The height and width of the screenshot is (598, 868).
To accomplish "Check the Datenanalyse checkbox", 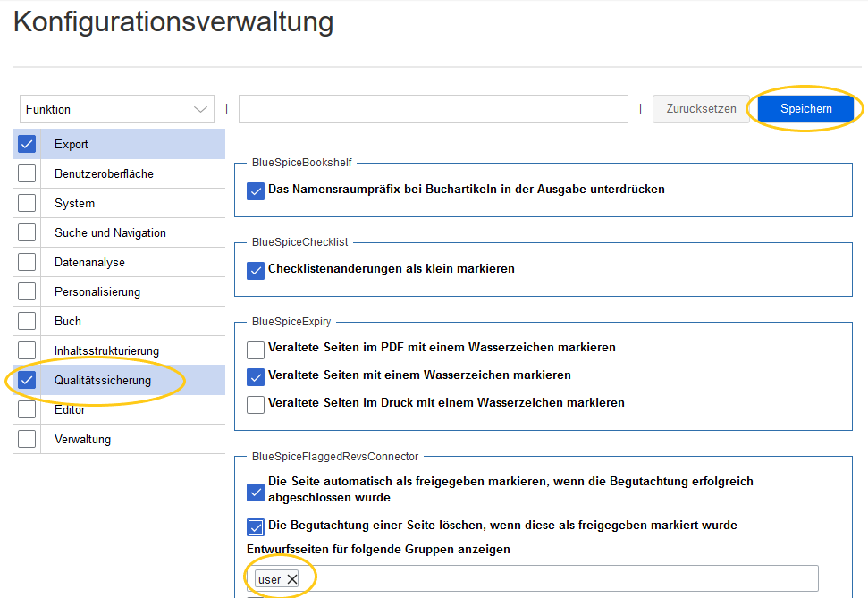I will click(x=27, y=262).
